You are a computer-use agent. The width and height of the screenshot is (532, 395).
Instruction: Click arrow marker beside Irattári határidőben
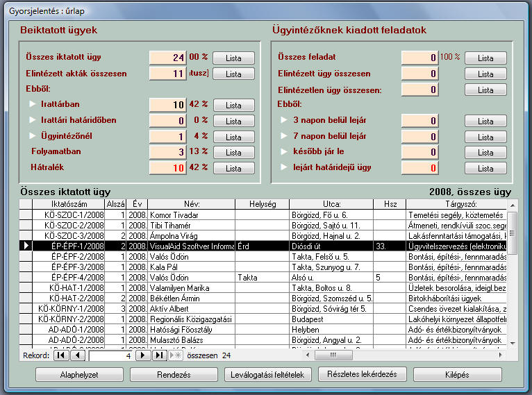[x=32, y=119]
